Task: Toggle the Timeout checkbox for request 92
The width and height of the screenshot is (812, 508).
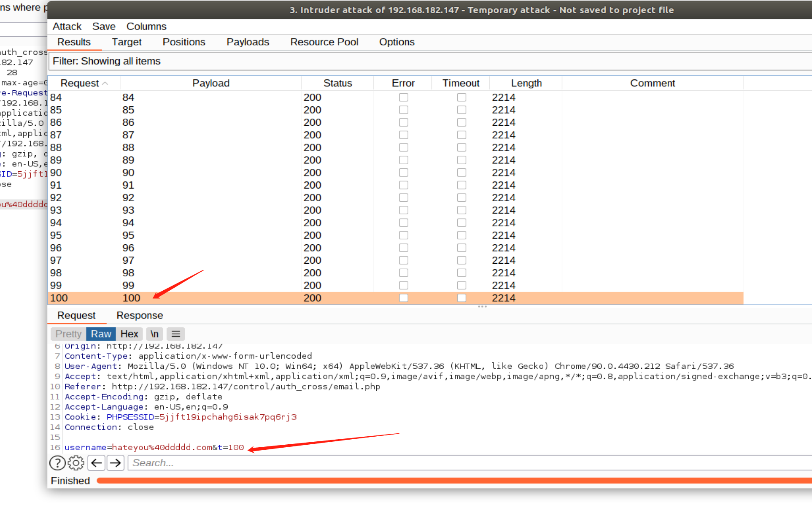Action: [x=461, y=197]
